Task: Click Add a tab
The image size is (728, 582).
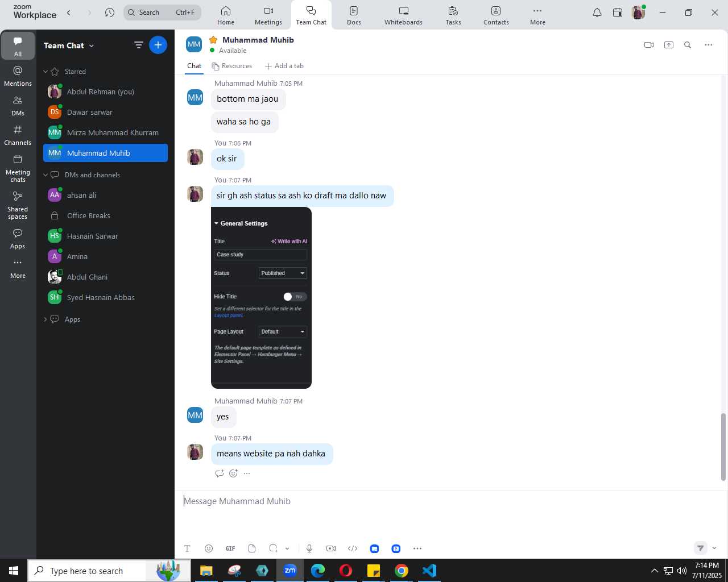Action: coord(284,66)
